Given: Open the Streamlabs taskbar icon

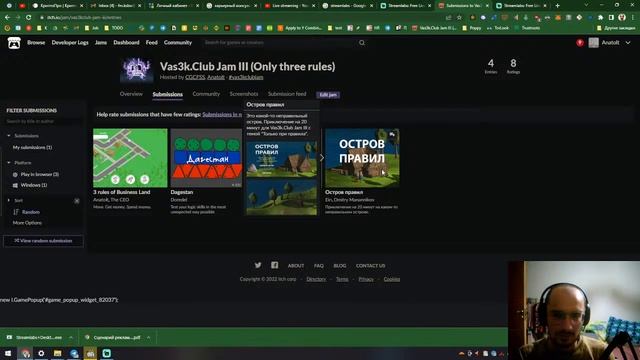Looking at the screenshot, I should [x=107, y=353].
